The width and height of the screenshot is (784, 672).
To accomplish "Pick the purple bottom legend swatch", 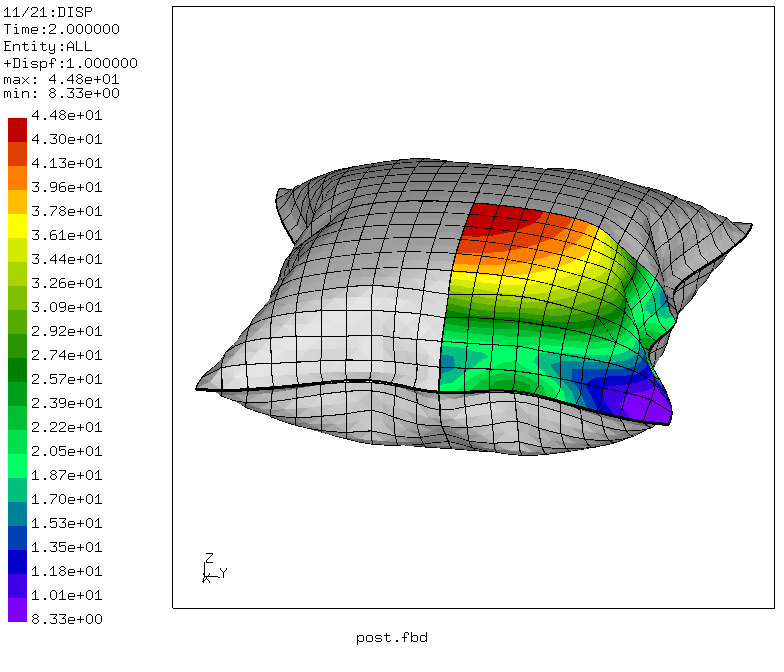I will click(18, 610).
